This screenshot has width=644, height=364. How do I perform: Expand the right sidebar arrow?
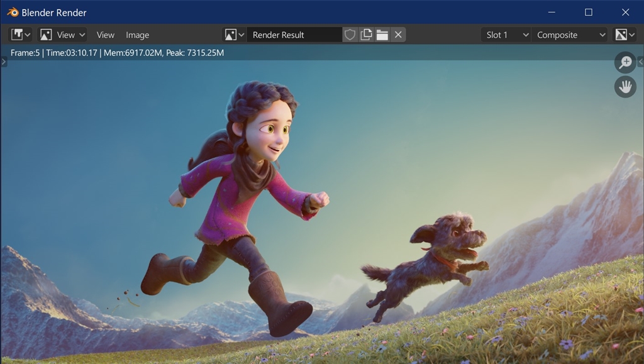coord(641,62)
